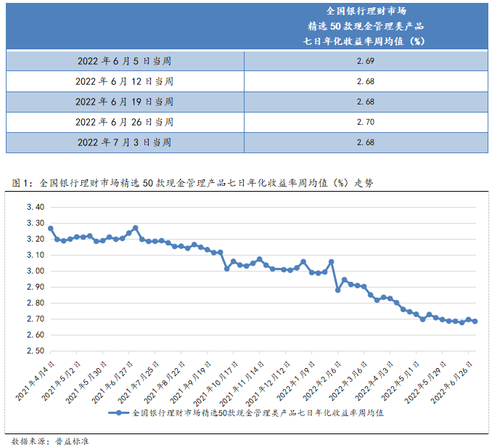Image resolution: width=492 pixels, height=448 pixels.
Task: Click the 2022年7月3日当周 date cell
Action: coord(124,142)
